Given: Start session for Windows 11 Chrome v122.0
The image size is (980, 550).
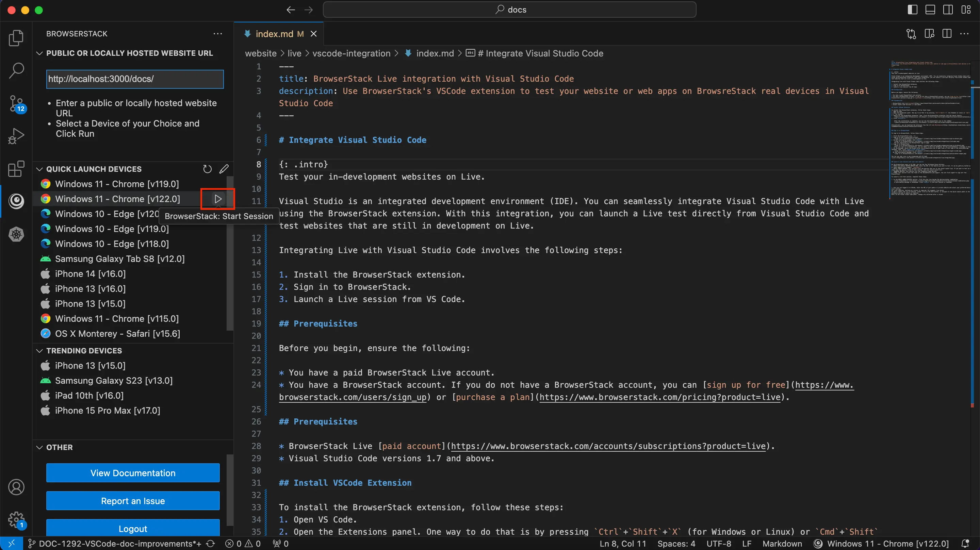Looking at the screenshot, I should 218,199.
